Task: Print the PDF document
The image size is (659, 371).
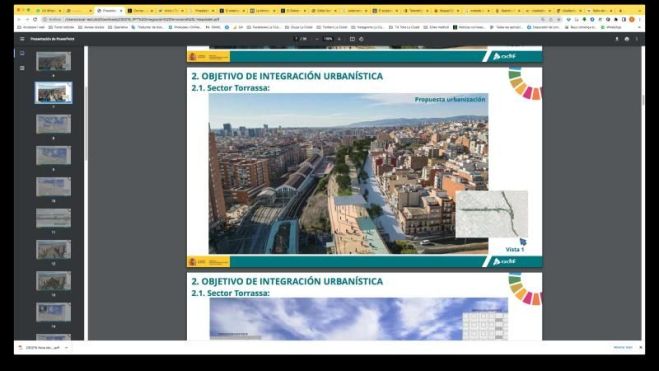Action: point(627,39)
